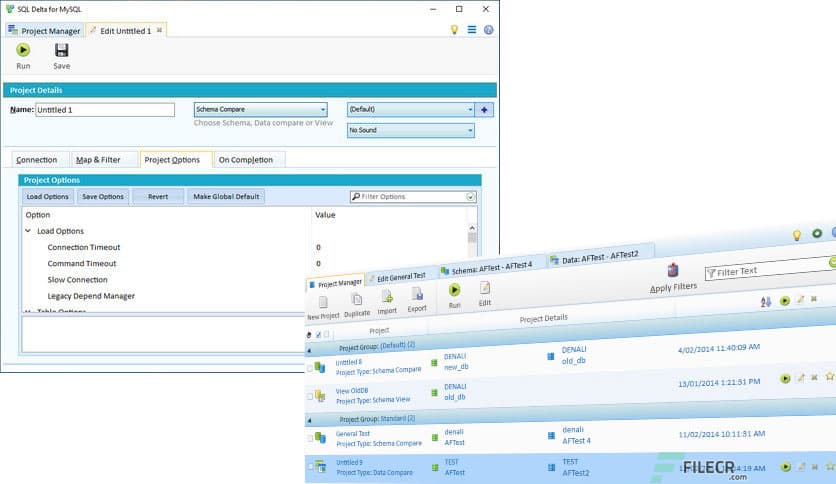Viewport: 836px width, 484px height.
Task: Click the checked select-all box in Project column header
Action: point(318,335)
